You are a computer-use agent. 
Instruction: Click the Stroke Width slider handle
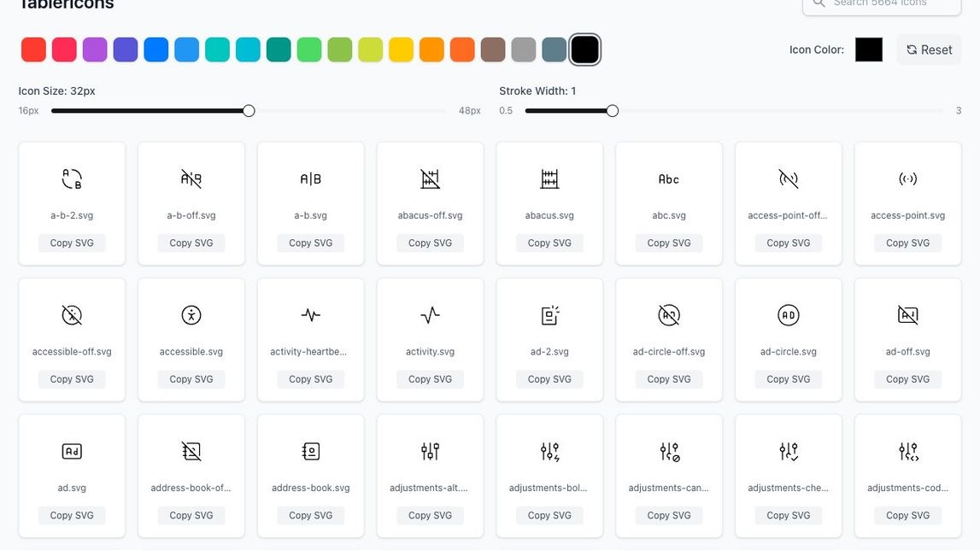click(x=612, y=111)
